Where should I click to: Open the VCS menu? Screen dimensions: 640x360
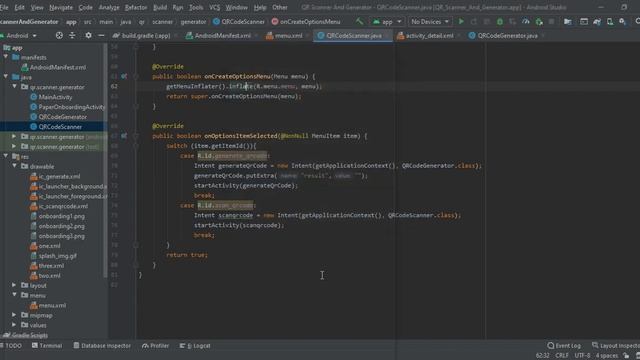(214, 7)
